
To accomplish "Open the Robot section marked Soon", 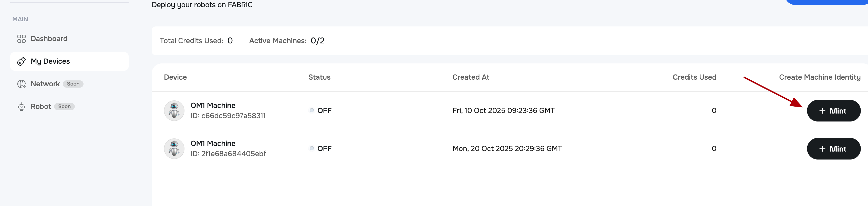I will point(41,106).
